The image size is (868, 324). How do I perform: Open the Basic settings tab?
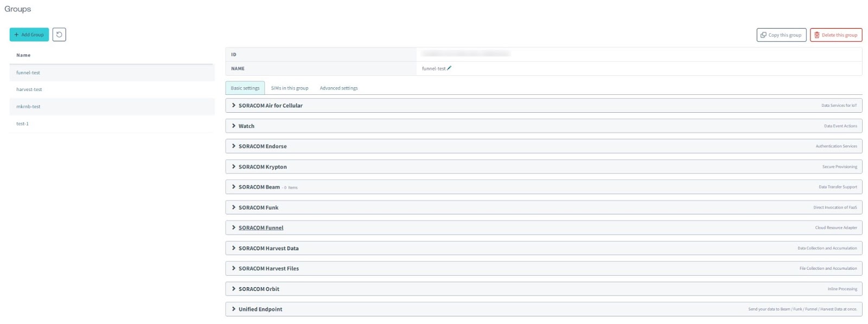(x=245, y=88)
